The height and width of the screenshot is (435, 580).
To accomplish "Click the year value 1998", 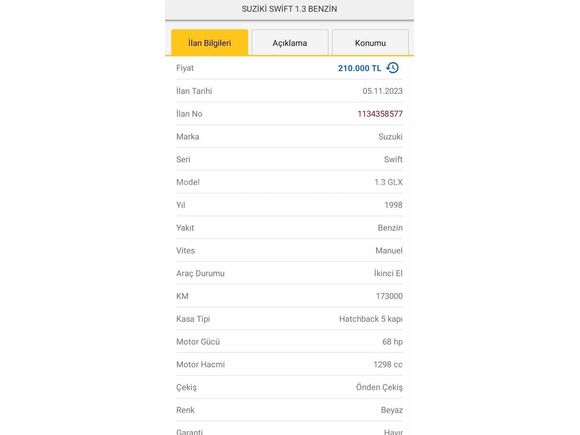I will click(x=393, y=205).
